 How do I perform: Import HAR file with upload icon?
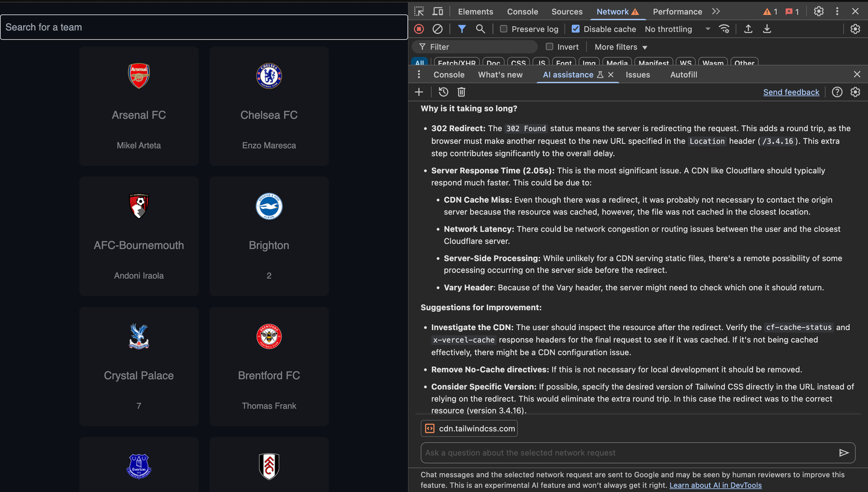(x=748, y=29)
